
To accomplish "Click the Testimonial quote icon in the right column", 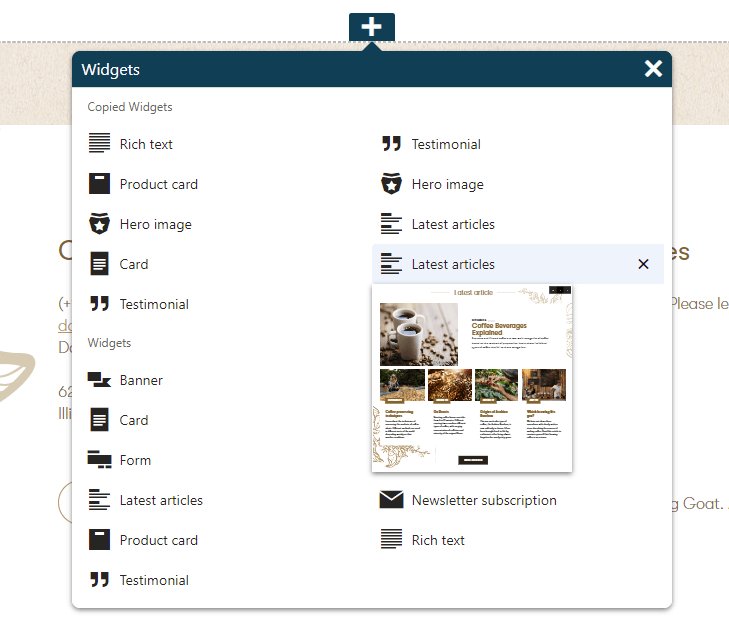I will [391, 144].
